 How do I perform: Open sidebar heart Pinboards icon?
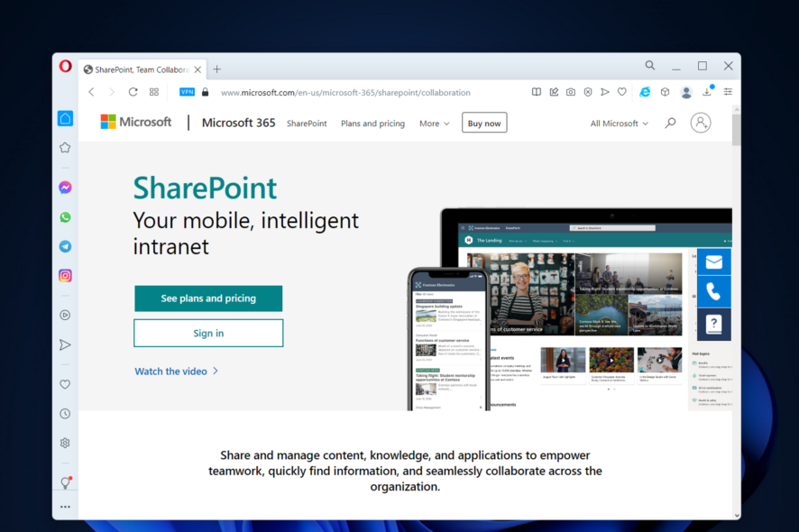point(65,384)
